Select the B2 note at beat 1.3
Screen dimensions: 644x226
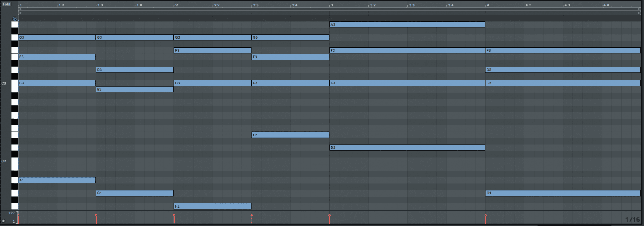[134, 90]
